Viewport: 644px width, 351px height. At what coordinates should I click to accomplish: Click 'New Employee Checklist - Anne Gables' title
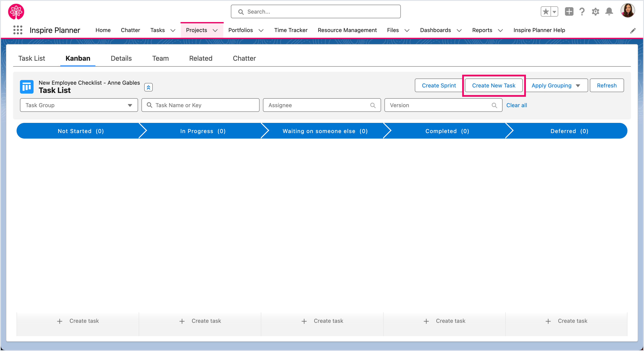pyautogui.click(x=89, y=83)
